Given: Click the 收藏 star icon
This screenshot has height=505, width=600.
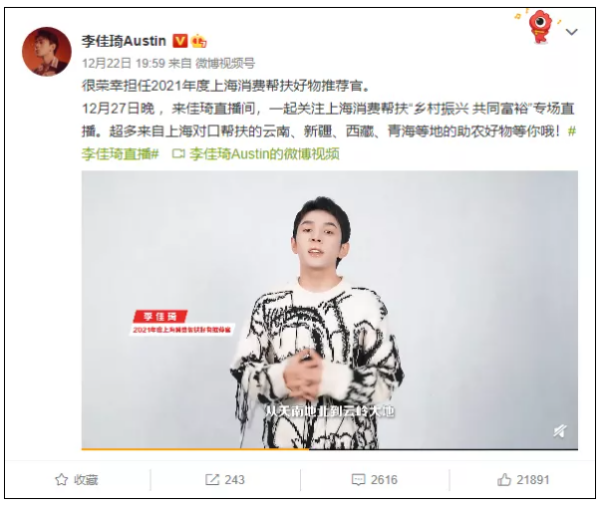Looking at the screenshot, I should 61,479.
